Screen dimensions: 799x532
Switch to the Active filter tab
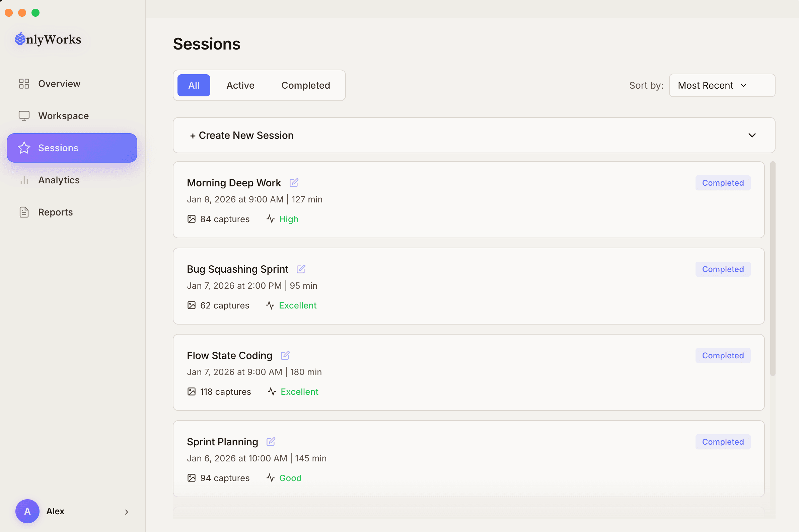[240, 85]
